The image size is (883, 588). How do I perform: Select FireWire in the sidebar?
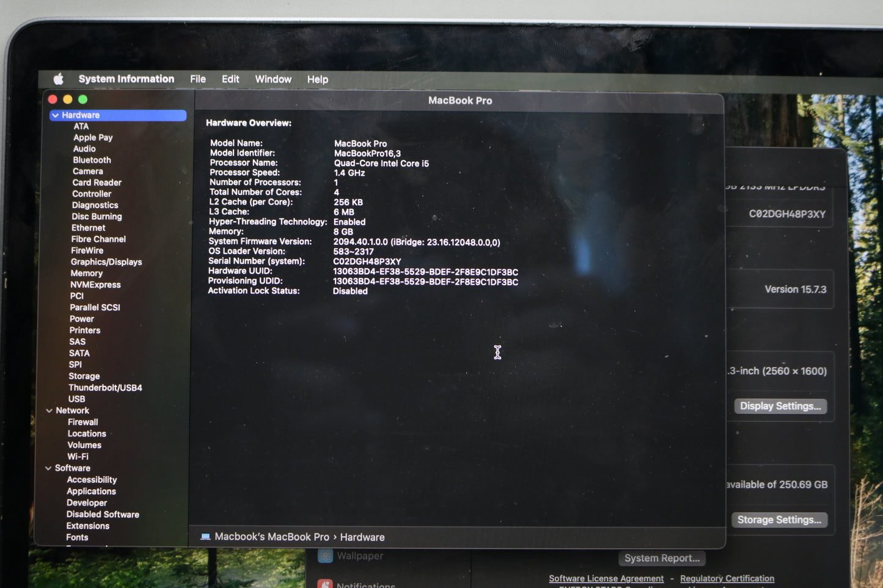point(87,250)
